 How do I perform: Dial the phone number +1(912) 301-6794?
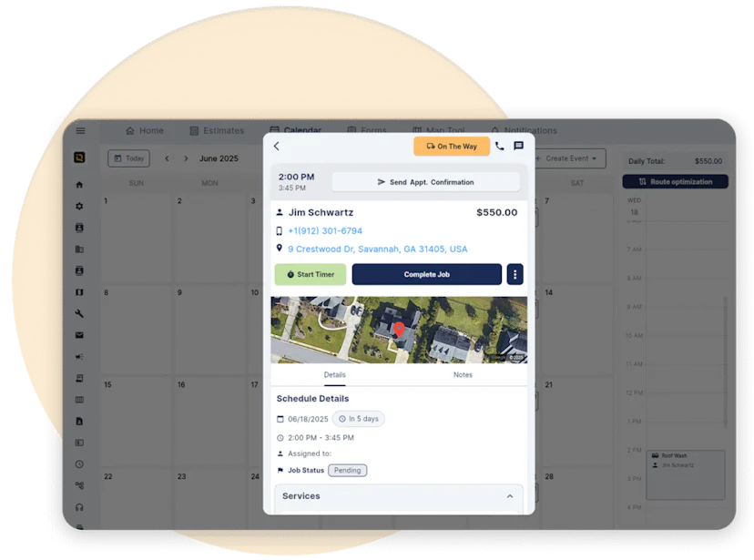pyautogui.click(x=325, y=230)
